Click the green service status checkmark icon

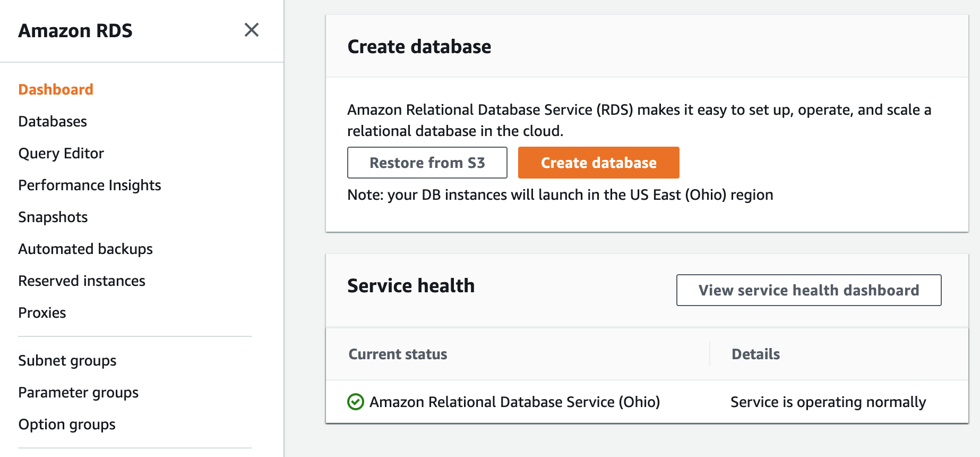[x=356, y=402]
